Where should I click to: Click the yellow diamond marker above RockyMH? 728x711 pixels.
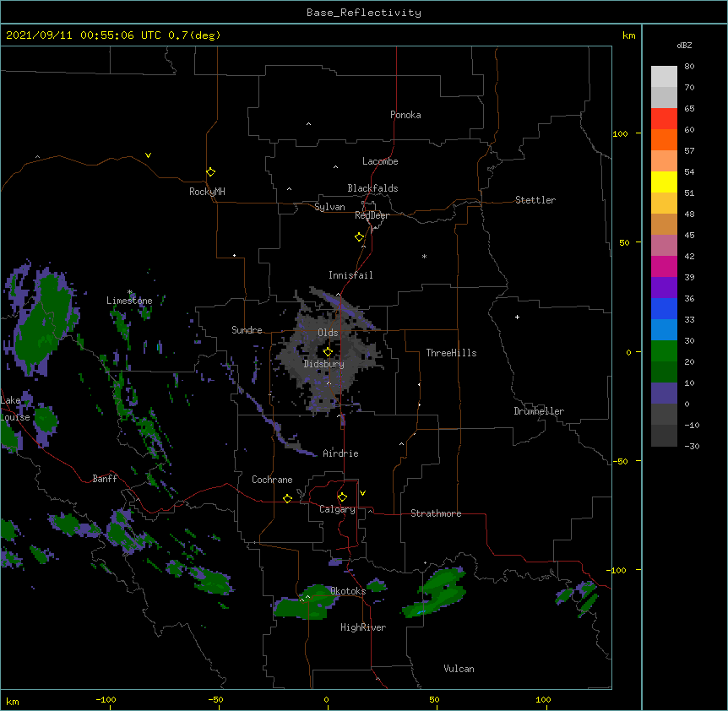[x=211, y=172]
